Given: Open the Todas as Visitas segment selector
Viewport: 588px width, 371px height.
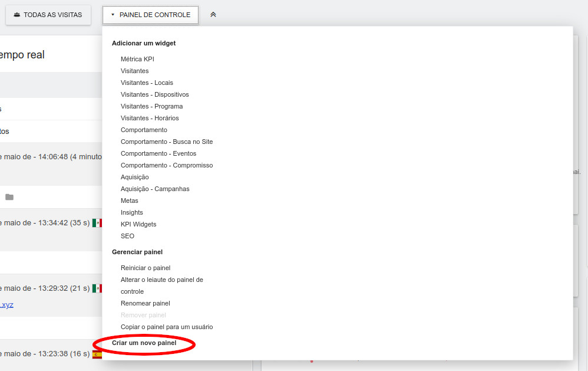Looking at the screenshot, I should 48,15.
